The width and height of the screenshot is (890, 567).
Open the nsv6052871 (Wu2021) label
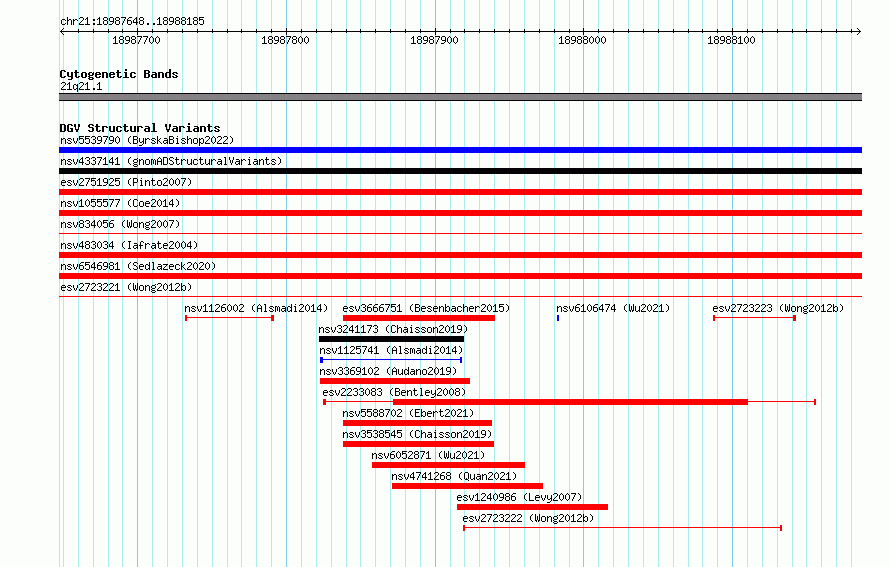[x=429, y=455]
